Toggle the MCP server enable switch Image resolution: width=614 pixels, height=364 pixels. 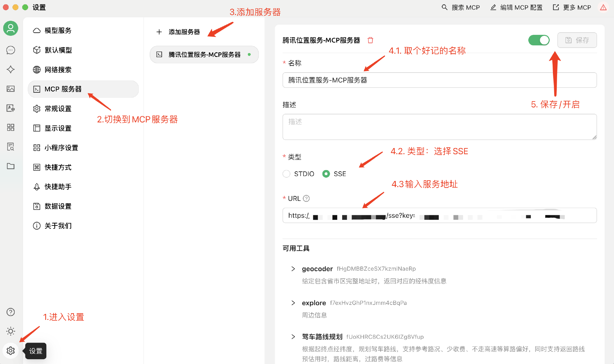click(x=539, y=40)
